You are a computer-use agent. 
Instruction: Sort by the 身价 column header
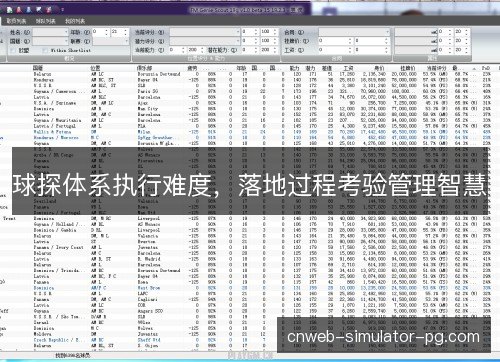coord(379,68)
